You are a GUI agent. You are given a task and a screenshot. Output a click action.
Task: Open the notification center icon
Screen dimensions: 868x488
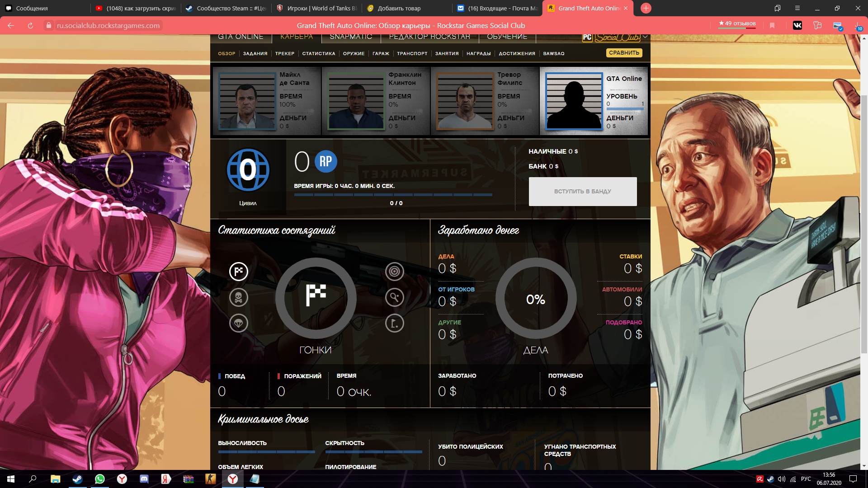853,479
